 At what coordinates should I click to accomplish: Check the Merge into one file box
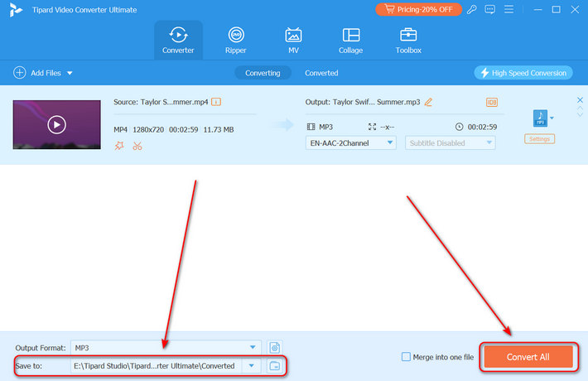[x=406, y=357]
